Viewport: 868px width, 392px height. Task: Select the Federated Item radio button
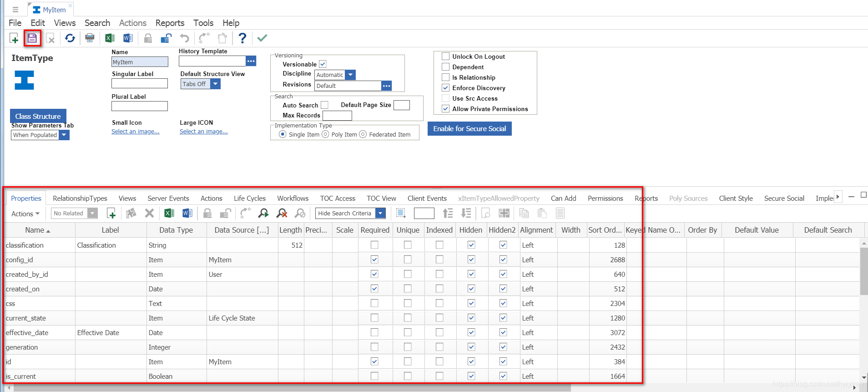point(363,134)
